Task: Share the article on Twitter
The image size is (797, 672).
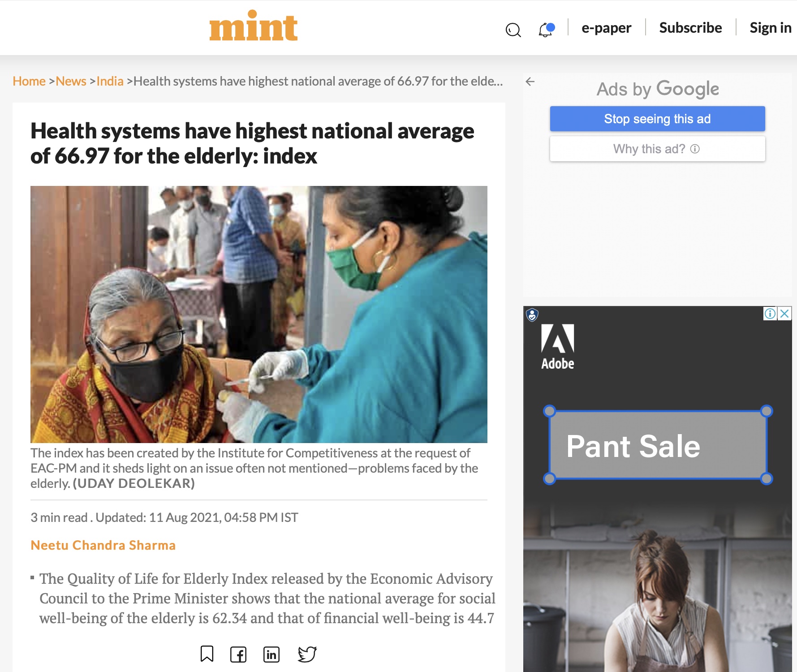Action: point(307,654)
